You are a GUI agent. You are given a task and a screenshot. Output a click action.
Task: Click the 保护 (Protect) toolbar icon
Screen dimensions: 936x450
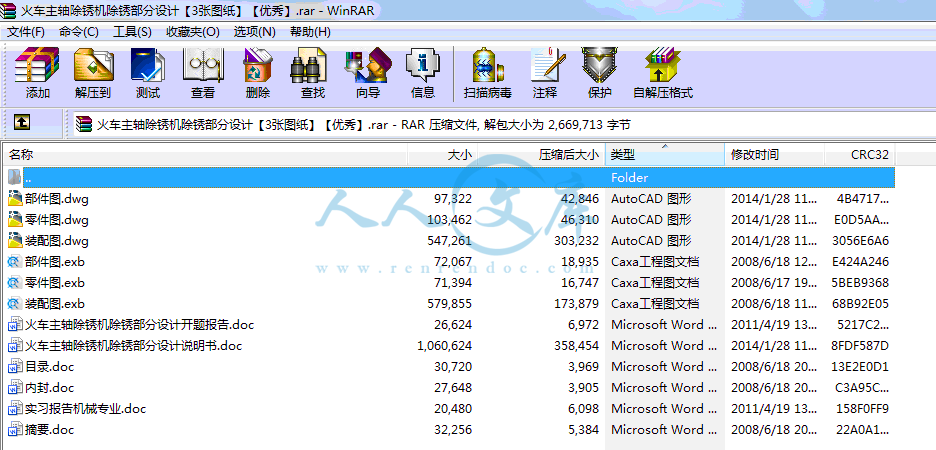(x=599, y=65)
